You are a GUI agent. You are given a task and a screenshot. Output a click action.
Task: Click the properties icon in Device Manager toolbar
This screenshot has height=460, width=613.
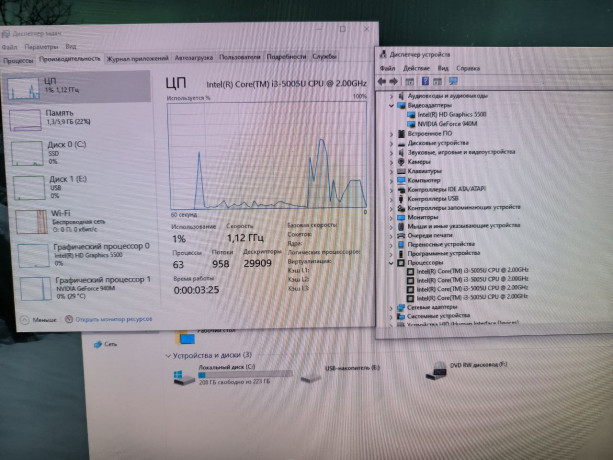click(x=409, y=82)
